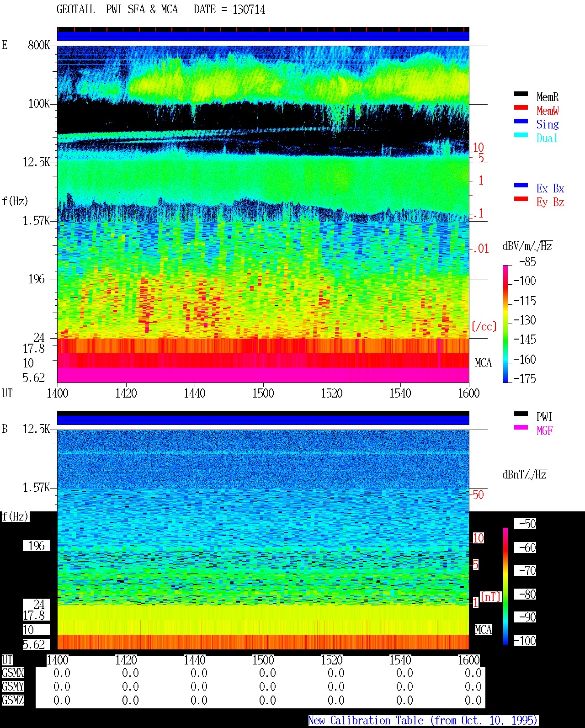This screenshot has width=585, height=728.
Task: Click the blue status bar above the E spectrogram
Action: coord(263,36)
